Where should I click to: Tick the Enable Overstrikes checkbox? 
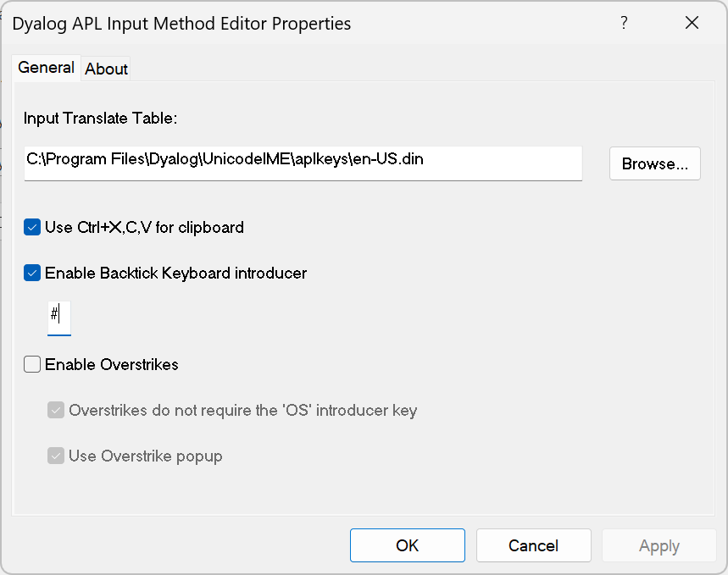tap(32, 365)
